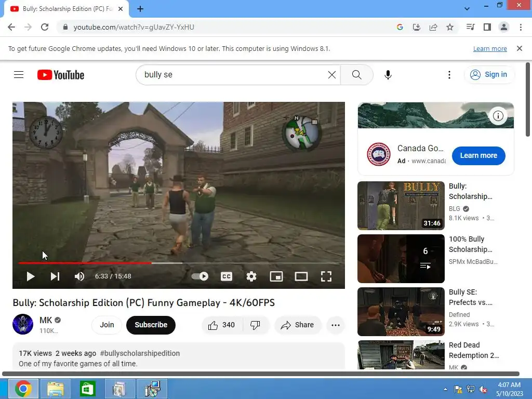Open tab search dropdown chevron
The image size is (532, 399).
coord(467,9)
